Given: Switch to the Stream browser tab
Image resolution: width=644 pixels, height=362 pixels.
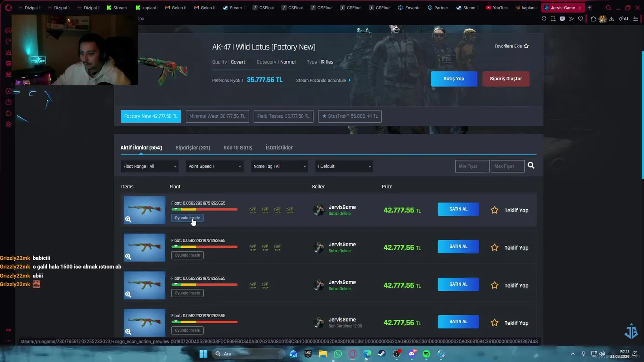Looking at the screenshot, I should point(117,8).
